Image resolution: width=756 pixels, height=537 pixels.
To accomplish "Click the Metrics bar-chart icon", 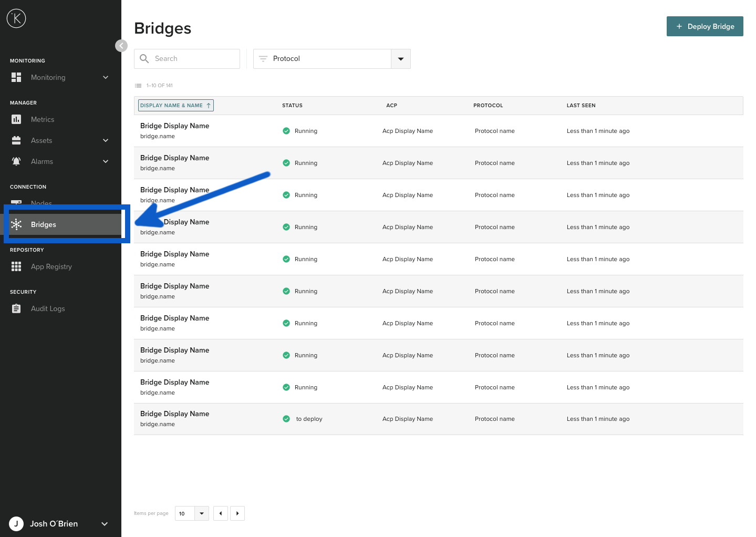I will click(x=16, y=119).
